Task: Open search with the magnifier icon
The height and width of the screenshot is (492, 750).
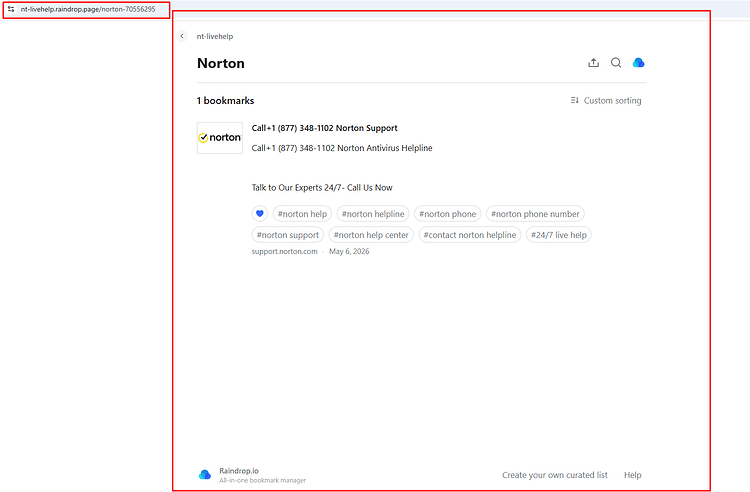Action: coord(616,63)
